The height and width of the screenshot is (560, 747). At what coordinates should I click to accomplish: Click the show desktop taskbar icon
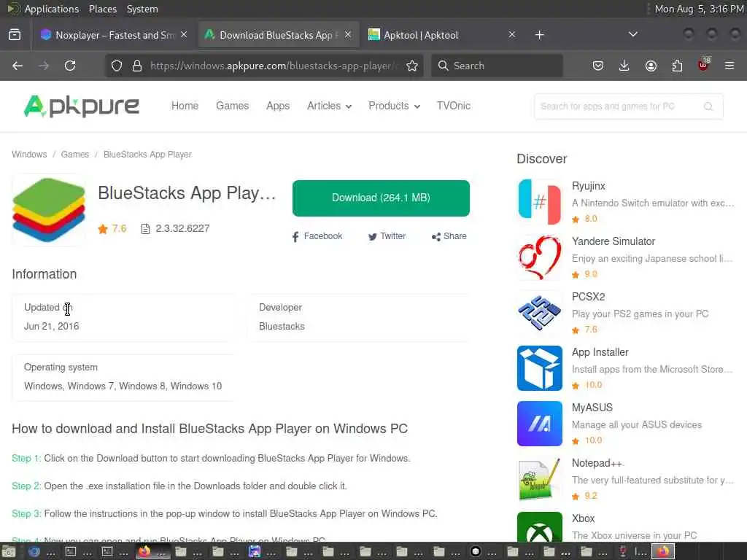[x=9, y=552]
